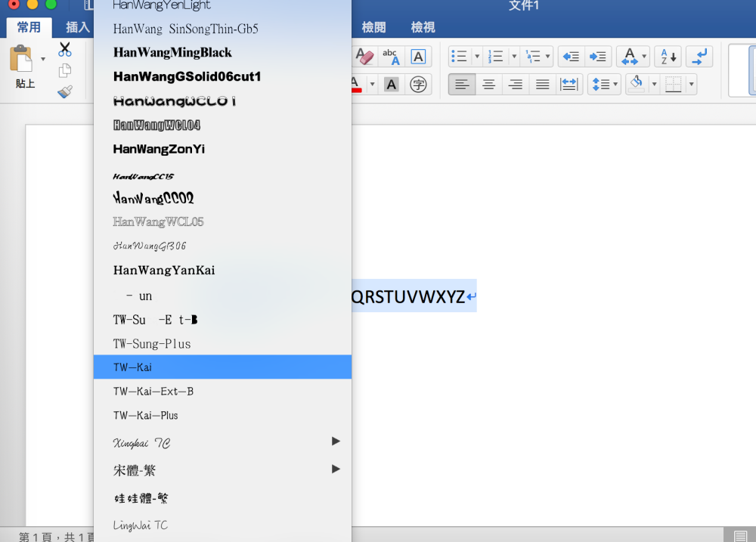Viewport: 756px width, 542px height.
Task: Apply a numbered list
Action: pos(495,57)
